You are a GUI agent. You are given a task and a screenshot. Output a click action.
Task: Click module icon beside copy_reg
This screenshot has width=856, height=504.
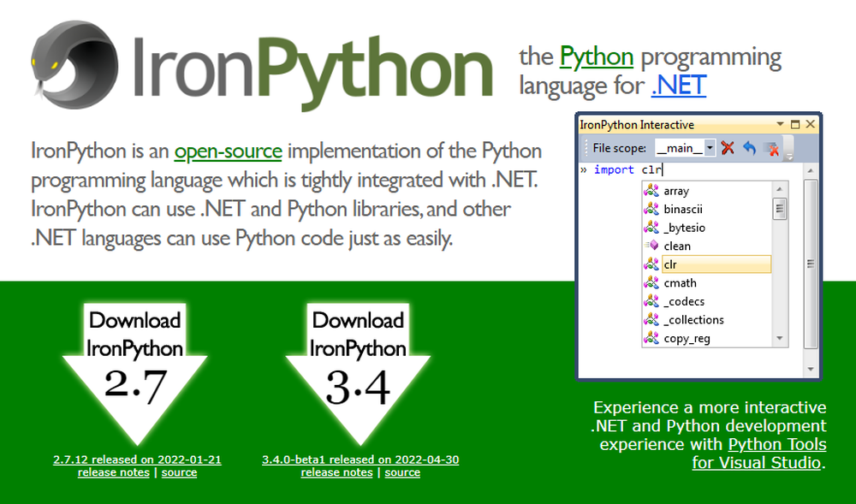(651, 338)
